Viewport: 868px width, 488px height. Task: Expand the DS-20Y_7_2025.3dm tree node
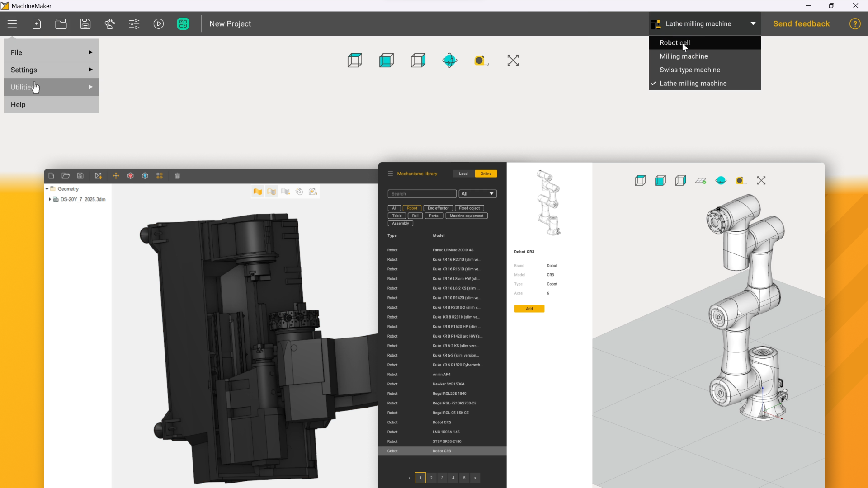(50, 199)
